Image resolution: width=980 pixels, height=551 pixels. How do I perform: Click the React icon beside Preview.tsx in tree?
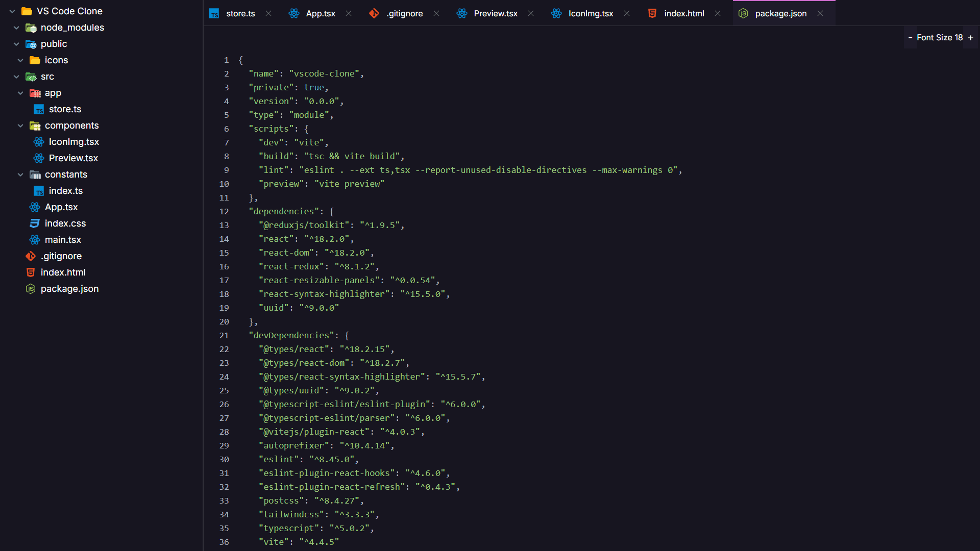[39, 158]
